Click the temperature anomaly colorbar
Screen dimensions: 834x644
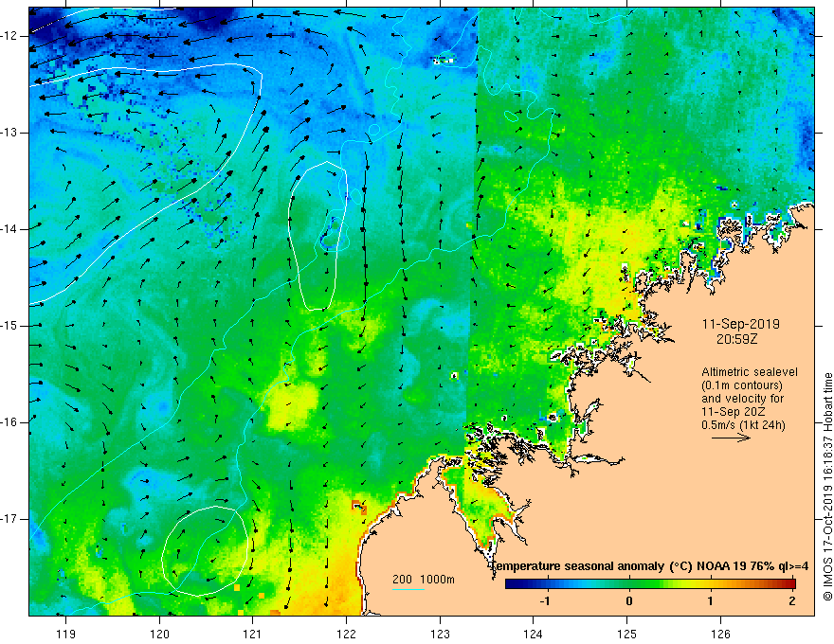pyautogui.click(x=650, y=584)
